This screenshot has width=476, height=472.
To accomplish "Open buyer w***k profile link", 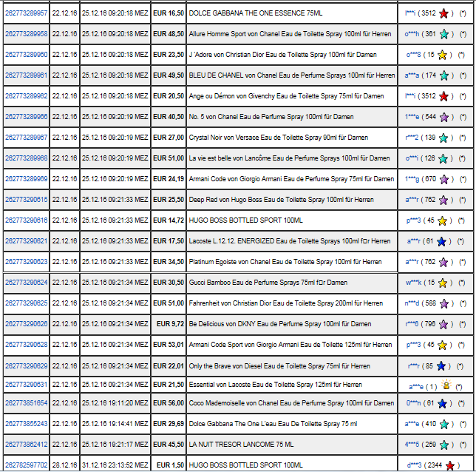I will click(x=414, y=283).
